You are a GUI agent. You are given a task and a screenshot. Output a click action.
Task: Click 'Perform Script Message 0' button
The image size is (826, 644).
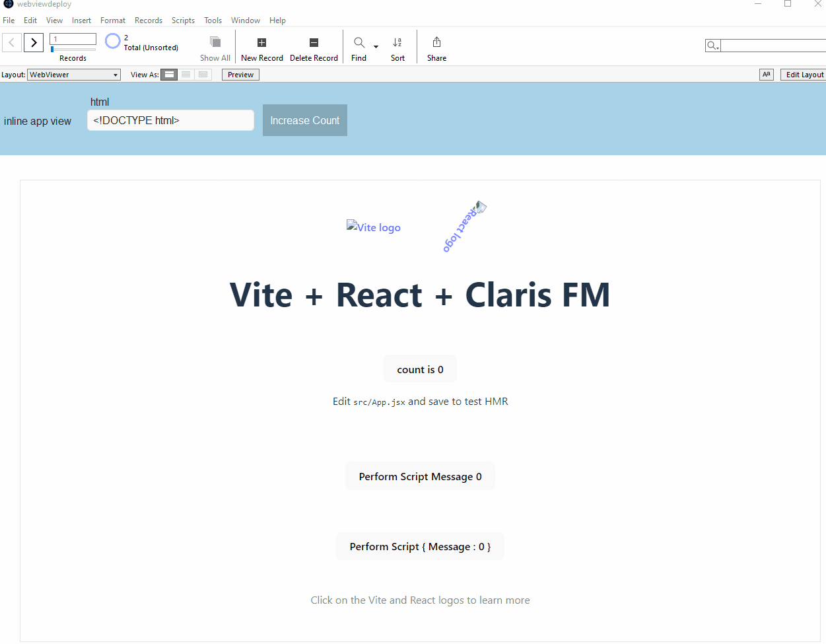tap(420, 476)
